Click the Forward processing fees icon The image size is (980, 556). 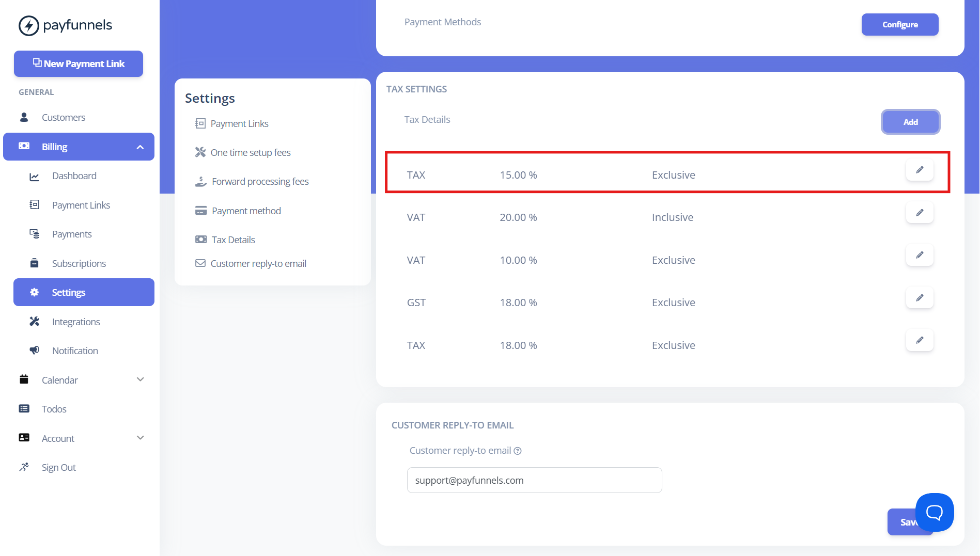[x=200, y=181]
